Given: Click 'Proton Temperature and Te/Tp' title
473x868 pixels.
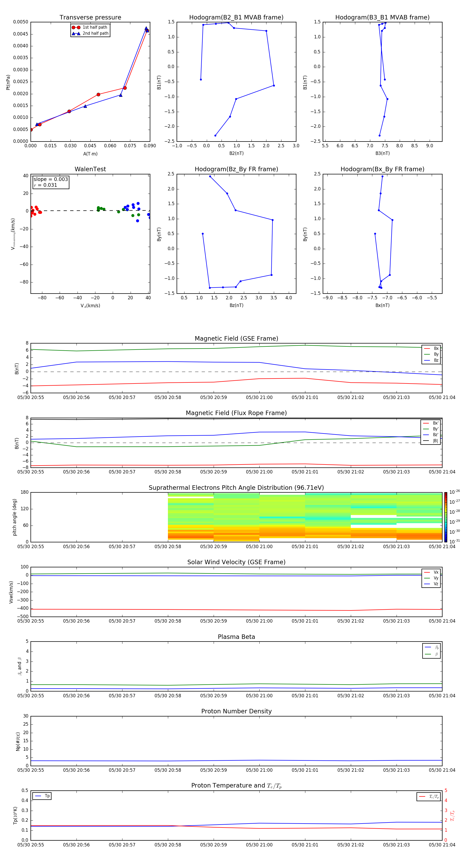Looking at the screenshot, I should coord(236,786).
